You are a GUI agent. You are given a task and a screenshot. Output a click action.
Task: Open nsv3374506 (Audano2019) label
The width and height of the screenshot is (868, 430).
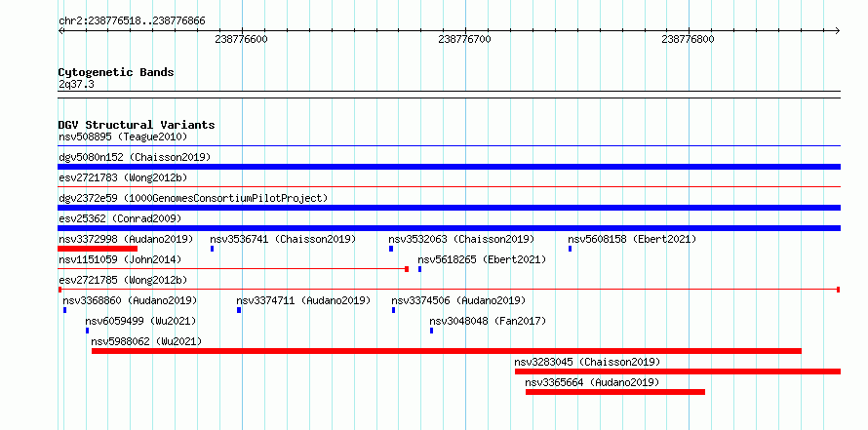pyautogui.click(x=458, y=300)
